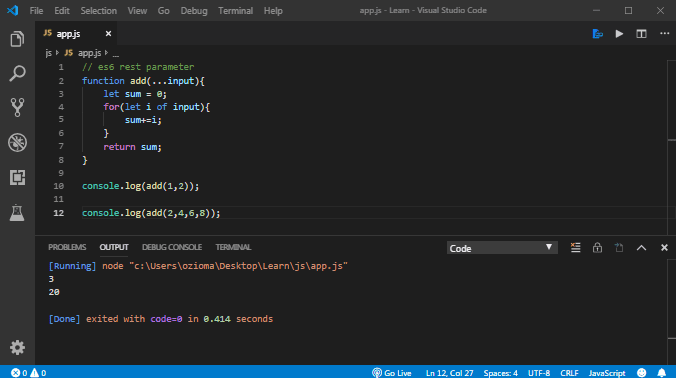Viewport: 676px width, 378px height.
Task: Maximize the panel with the chevron up
Action: click(x=641, y=248)
